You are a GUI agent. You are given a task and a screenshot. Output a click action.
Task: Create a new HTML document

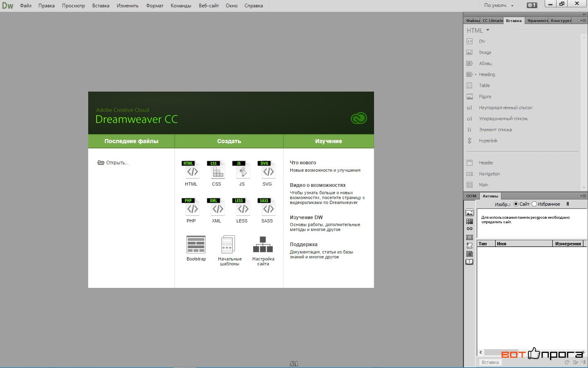191,173
